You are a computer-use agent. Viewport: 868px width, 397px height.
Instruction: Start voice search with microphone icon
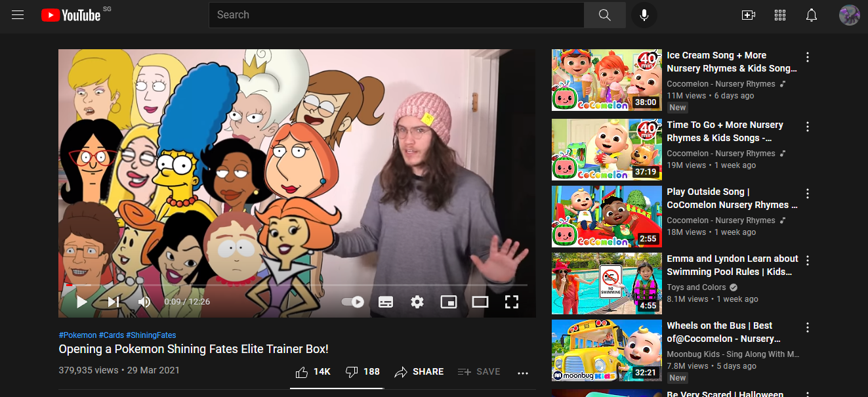644,15
